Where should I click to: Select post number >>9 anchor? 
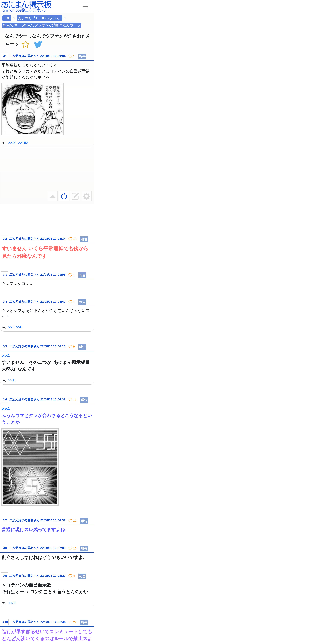click(x=5, y=576)
